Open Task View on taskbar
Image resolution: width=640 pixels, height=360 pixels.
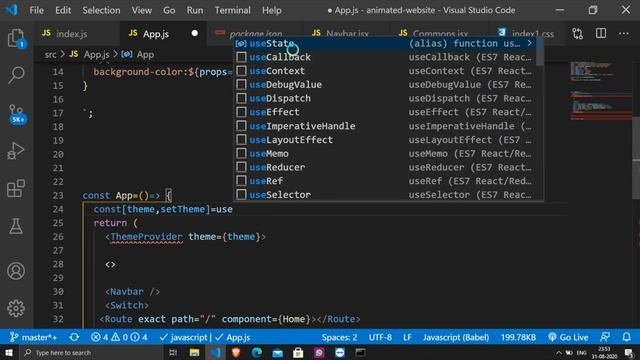(x=173, y=352)
